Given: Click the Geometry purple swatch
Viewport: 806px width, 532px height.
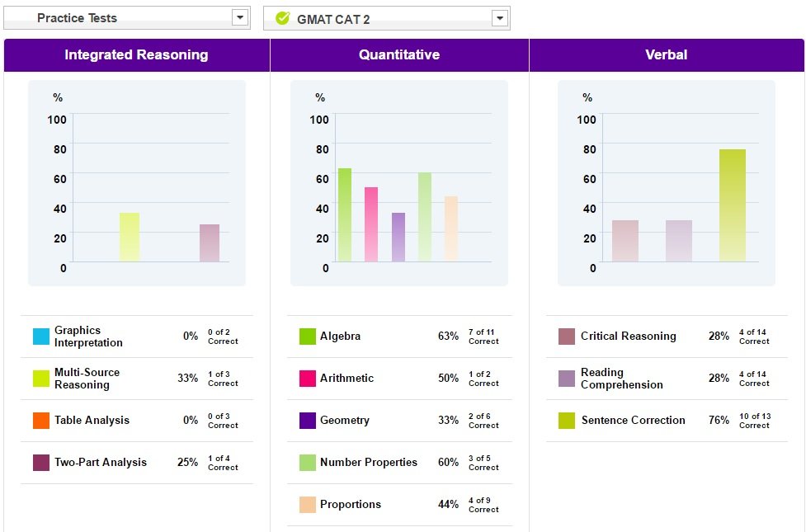Looking at the screenshot, I should pos(308,421).
